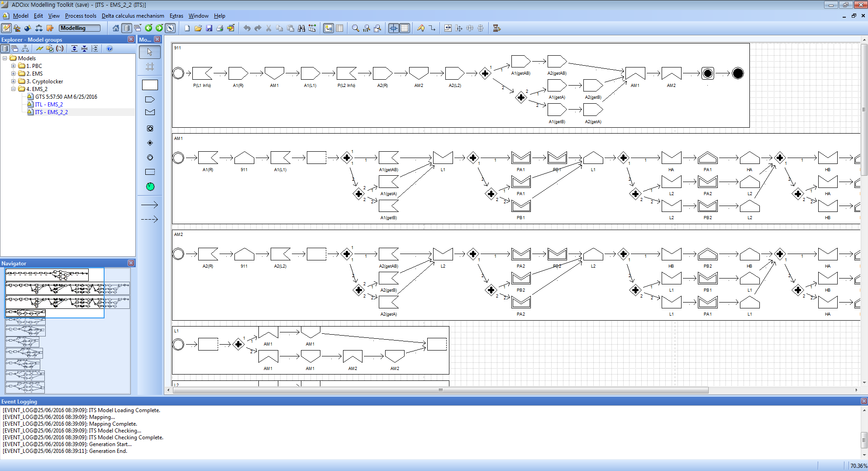
Task: Open the Delta calculus mechanism menu
Action: (x=133, y=16)
